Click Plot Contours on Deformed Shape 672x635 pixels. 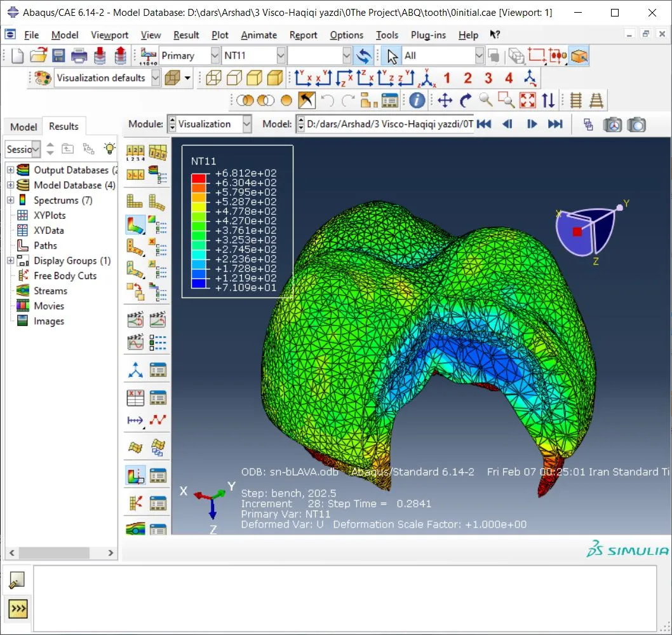[x=135, y=224]
